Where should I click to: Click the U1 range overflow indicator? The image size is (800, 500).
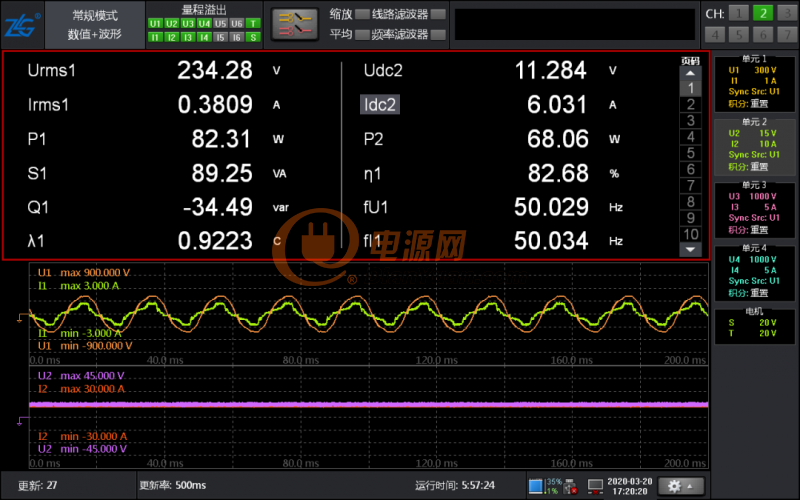(155, 23)
